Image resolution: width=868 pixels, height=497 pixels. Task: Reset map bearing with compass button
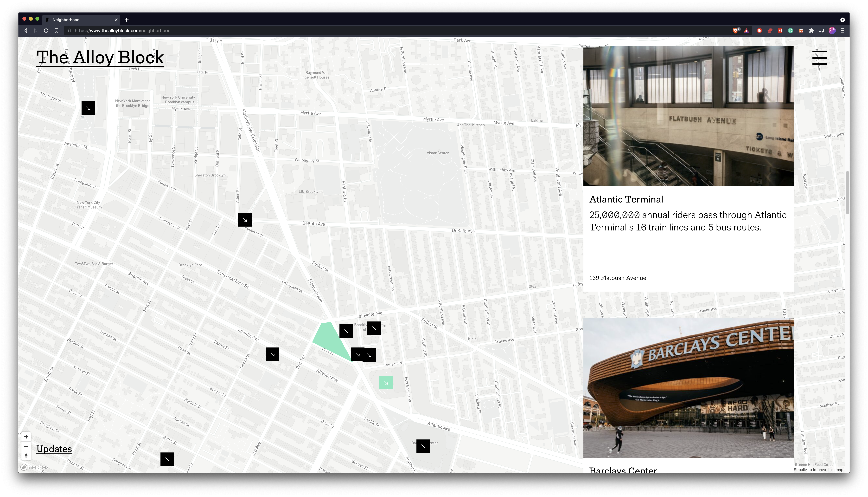click(x=26, y=456)
